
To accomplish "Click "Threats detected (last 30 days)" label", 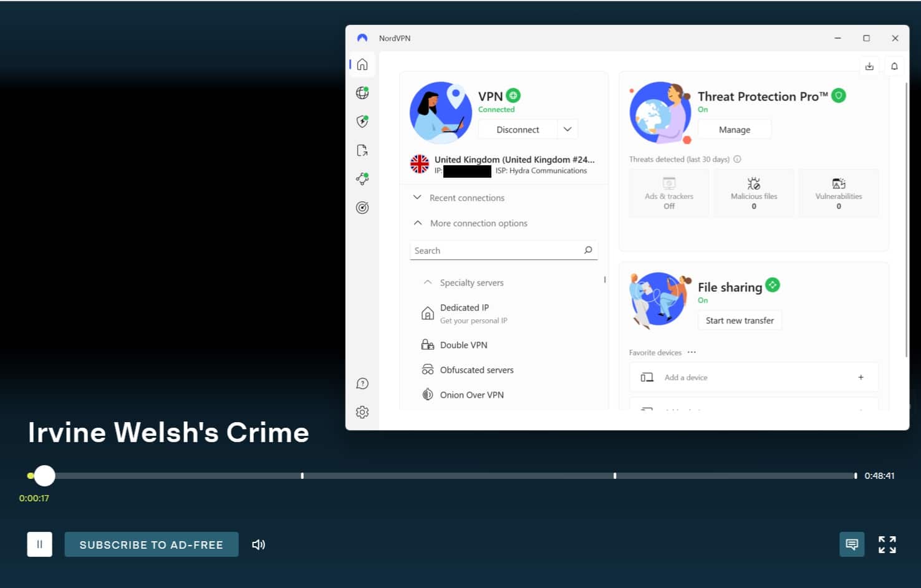I will click(x=679, y=159).
